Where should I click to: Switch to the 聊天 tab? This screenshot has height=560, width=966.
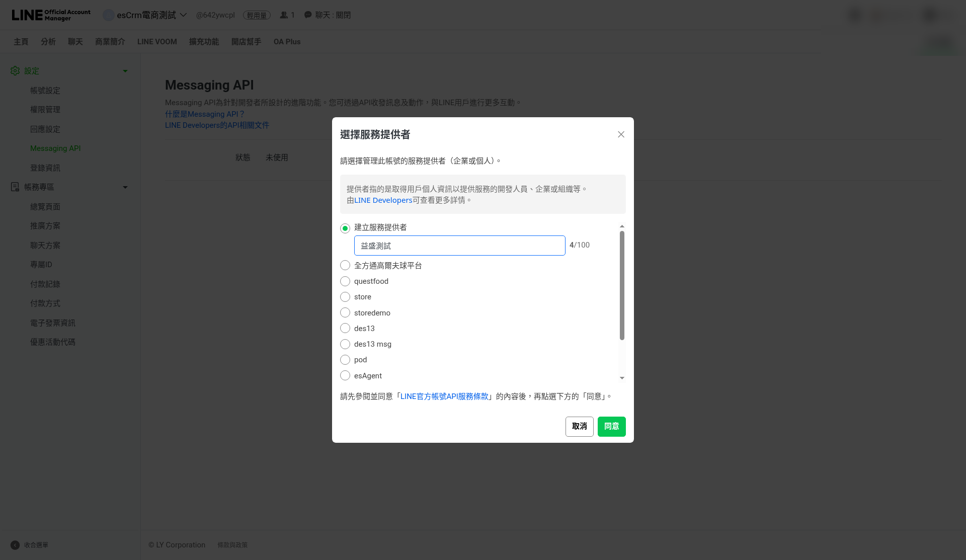click(75, 42)
